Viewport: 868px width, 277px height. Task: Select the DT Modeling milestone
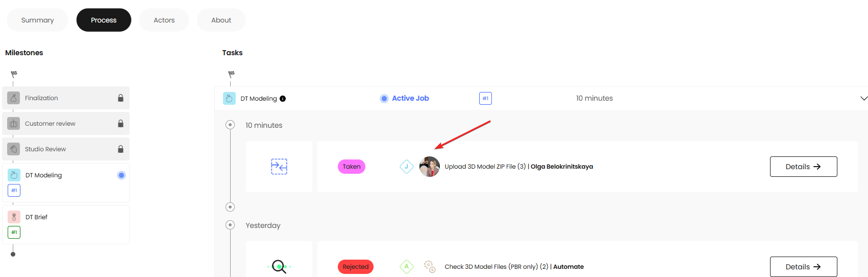point(66,182)
